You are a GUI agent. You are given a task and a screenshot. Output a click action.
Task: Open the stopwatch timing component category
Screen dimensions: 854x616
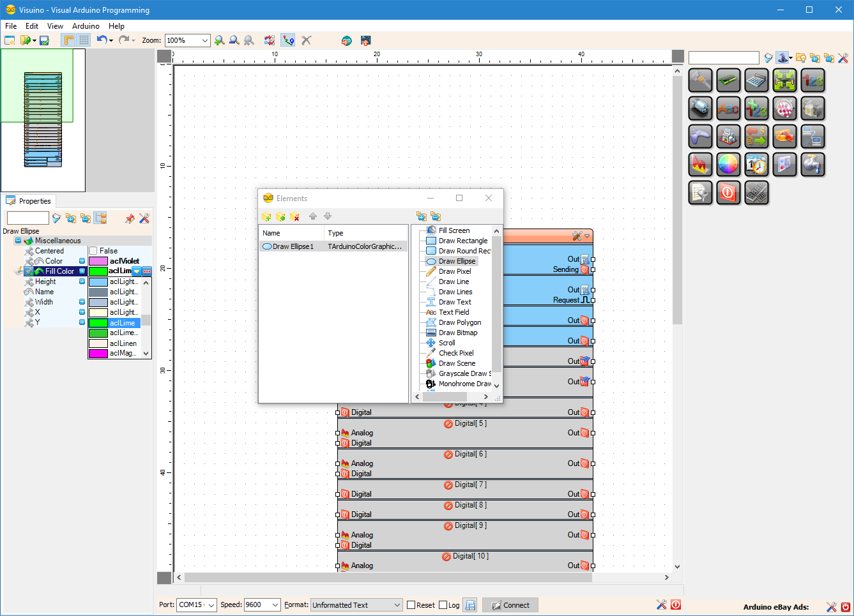[x=756, y=165]
